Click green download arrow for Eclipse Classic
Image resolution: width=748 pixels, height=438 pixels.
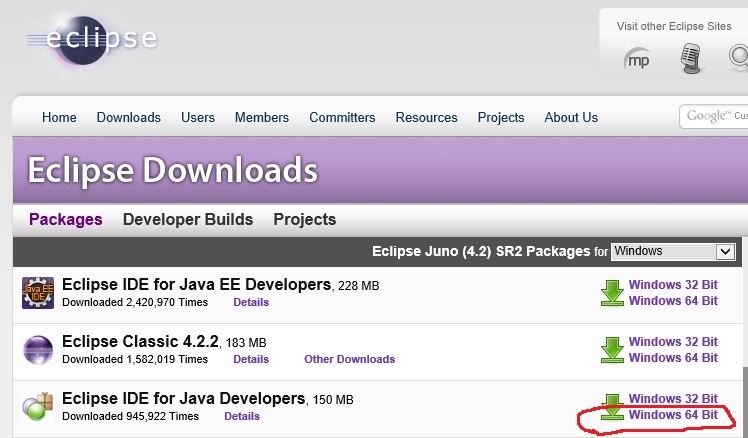pyautogui.click(x=612, y=350)
